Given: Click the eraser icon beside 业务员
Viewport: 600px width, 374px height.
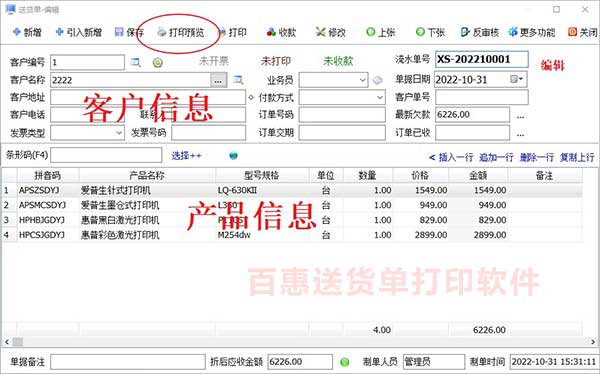Looking at the screenshot, I should [377, 80].
